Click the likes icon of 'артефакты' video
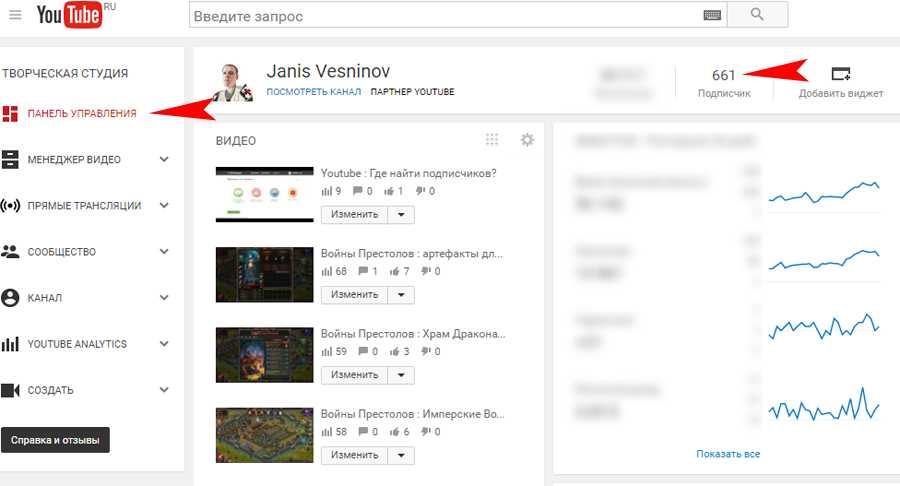This screenshot has height=486, width=900. coord(395,271)
